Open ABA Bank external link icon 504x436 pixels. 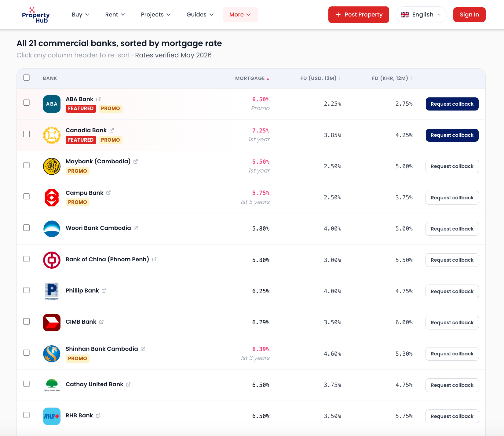(x=98, y=99)
